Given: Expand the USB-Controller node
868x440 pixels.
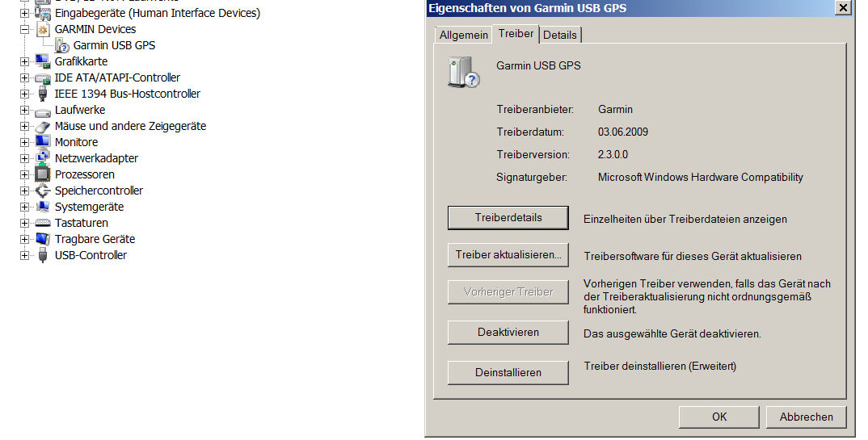Looking at the screenshot, I should [x=24, y=255].
